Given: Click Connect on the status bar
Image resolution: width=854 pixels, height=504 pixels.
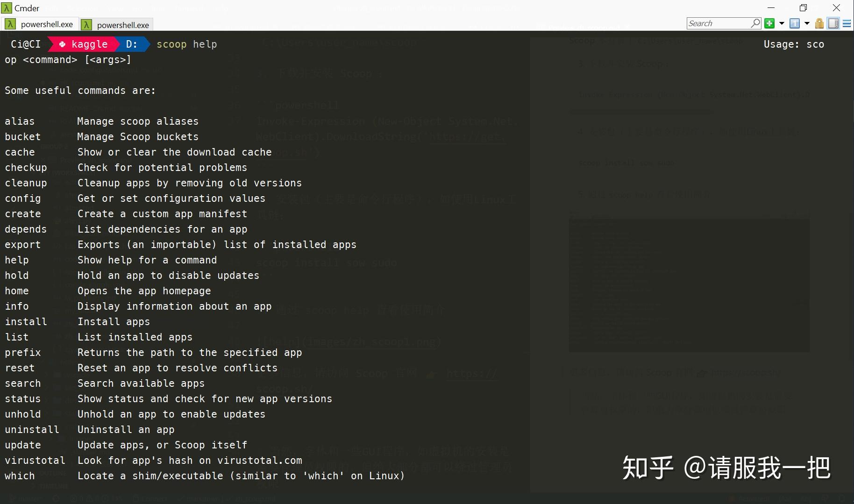Looking at the screenshot, I should [x=154, y=498].
